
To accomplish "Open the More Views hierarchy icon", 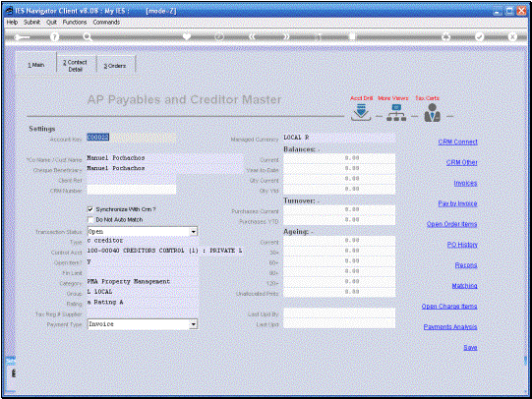I will [x=396, y=113].
